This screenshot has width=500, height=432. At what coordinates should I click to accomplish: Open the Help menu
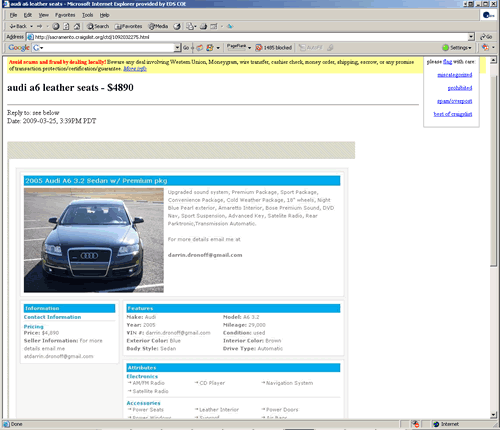click(104, 15)
